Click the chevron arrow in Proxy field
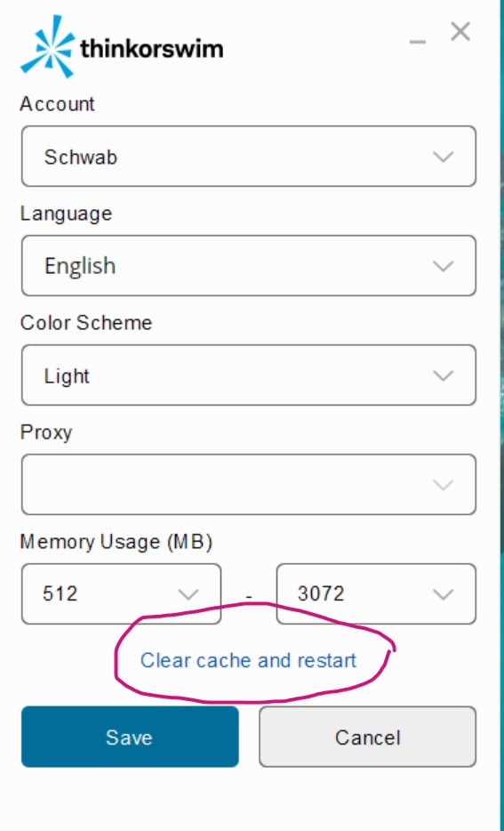This screenshot has height=831, width=504. 444,484
